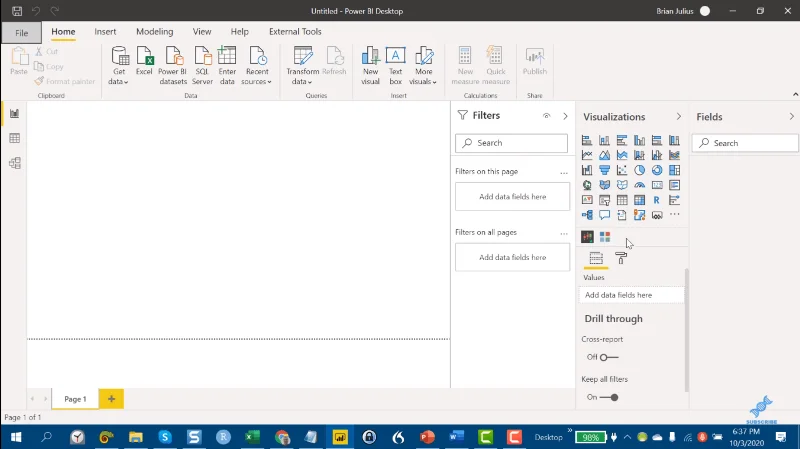The height and width of the screenshot is (449, 800).
Task: Open PowerPoint from the Windows taskbar
Action: [427, 437]
